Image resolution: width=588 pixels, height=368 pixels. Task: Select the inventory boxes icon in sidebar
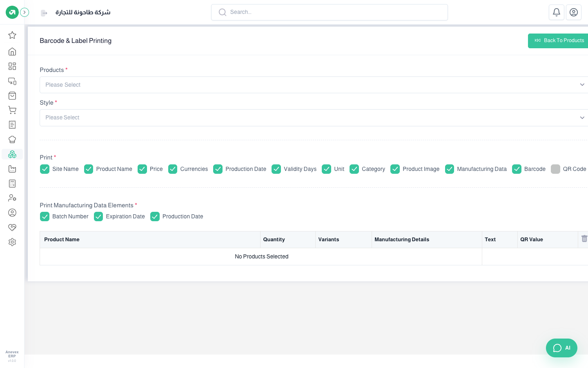point(12,154)
